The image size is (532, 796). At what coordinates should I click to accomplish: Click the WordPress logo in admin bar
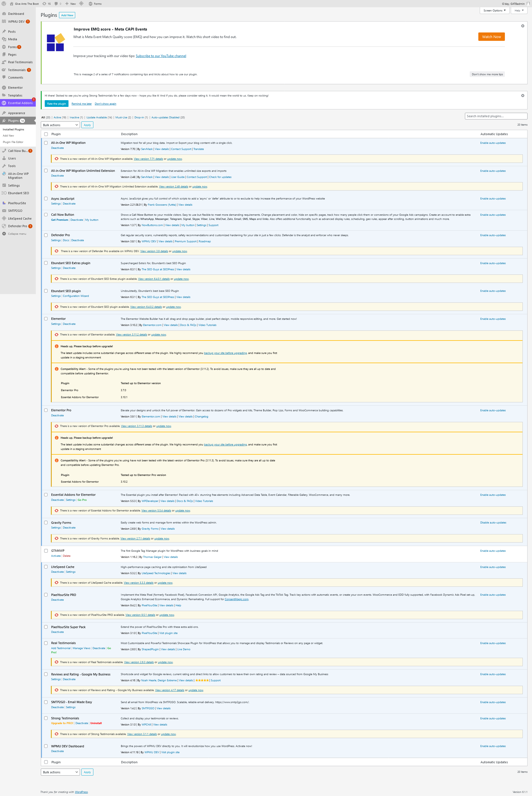4,4
